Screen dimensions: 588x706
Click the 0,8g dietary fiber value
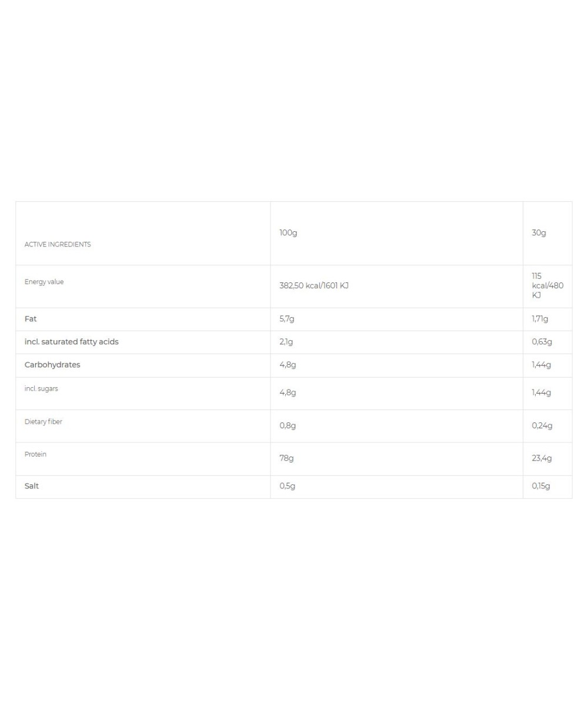(288, 426)
